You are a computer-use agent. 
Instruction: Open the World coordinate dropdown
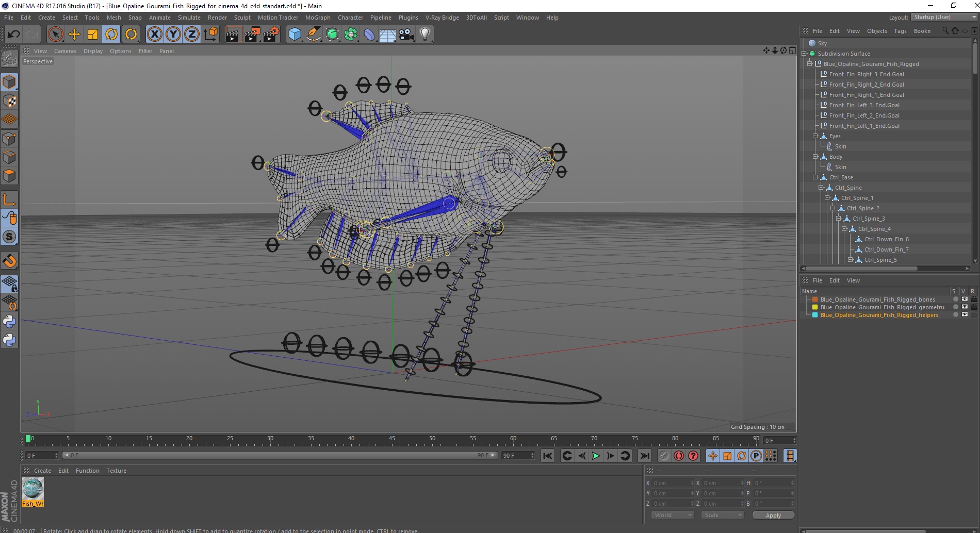(673, 515)
